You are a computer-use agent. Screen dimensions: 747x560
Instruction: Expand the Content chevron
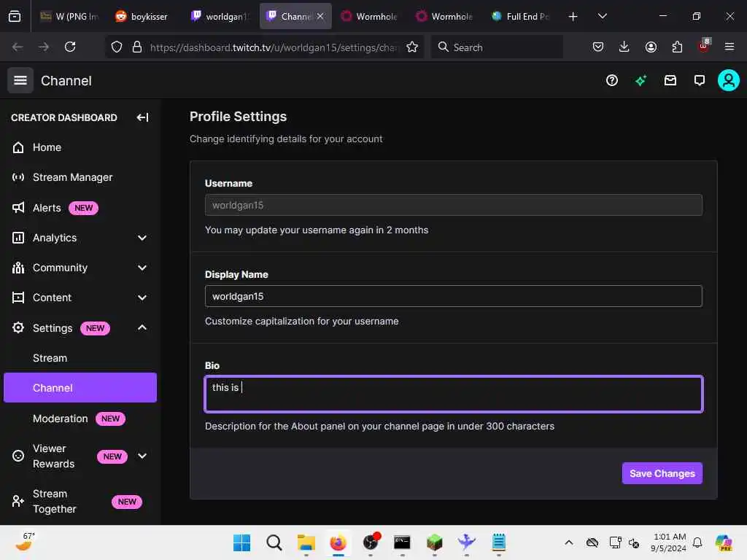(142, 297)
